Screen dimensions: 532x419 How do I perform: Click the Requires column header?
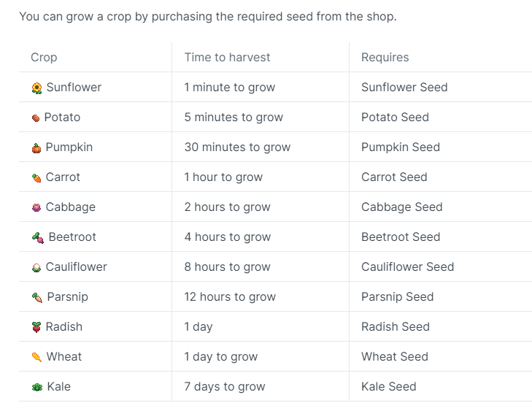click(x=385, y=57)
